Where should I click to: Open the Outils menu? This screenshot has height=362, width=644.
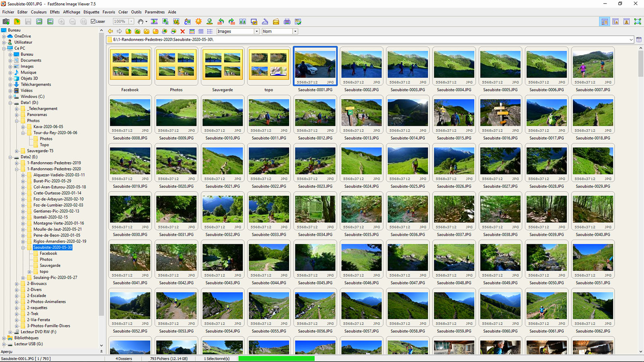(x=136, y=12)
